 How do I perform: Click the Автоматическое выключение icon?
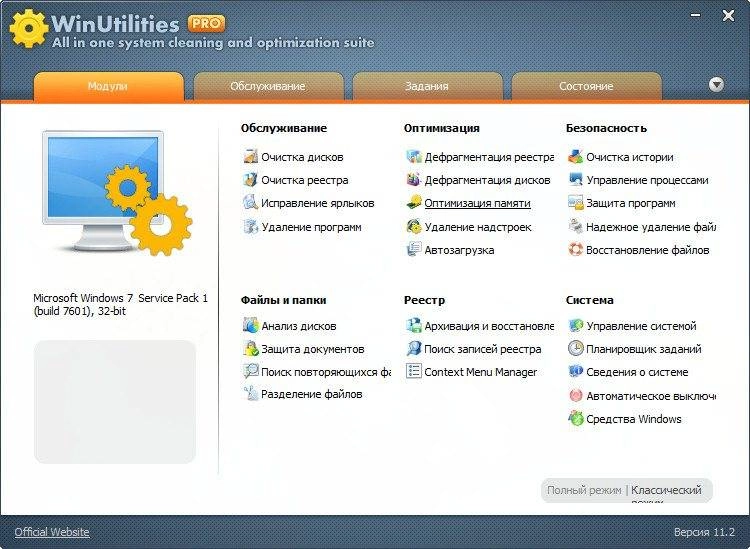point(575,395)
